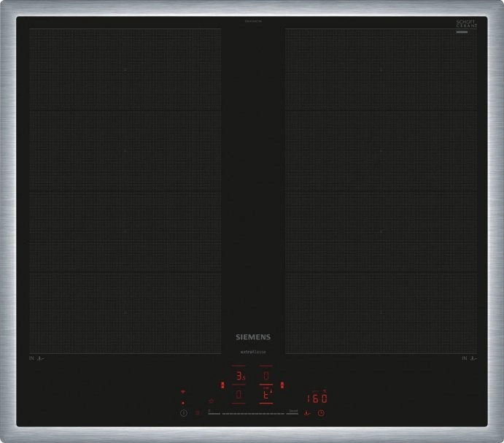Click the right IN induction marking
504x443 pixels.
(x=469, y=358)
